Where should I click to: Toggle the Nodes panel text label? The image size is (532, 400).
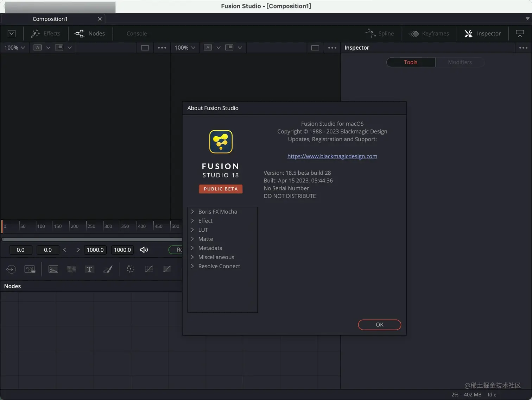click(97, 33)
